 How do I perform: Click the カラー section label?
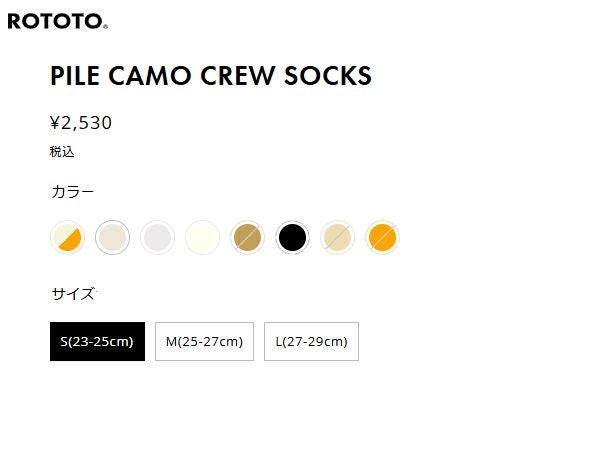click(72, 191)
